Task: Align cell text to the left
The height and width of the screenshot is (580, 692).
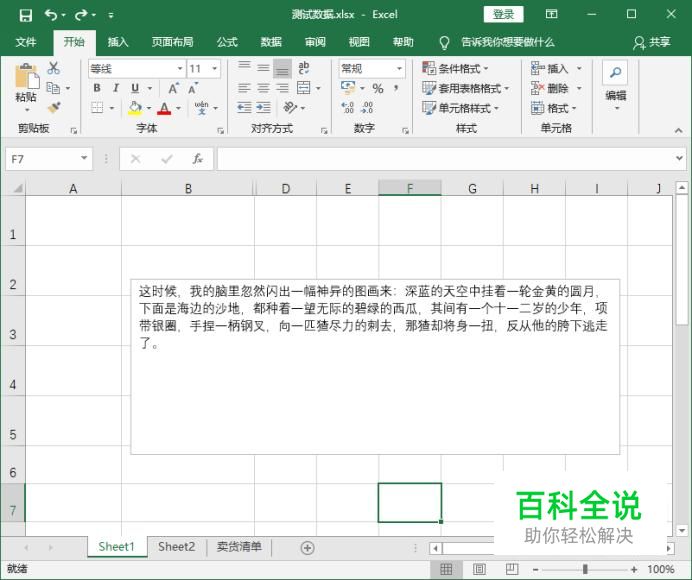Action: (x=244, y=88)
